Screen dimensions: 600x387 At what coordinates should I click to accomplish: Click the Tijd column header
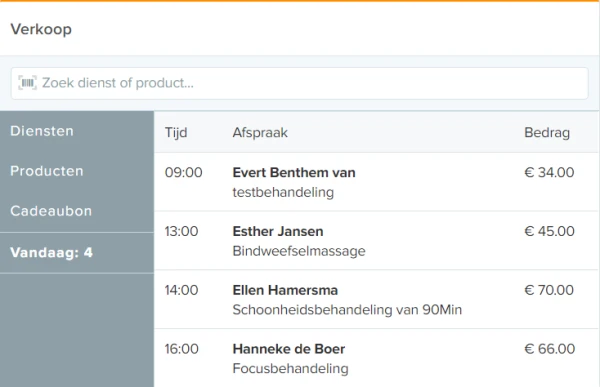click(x=176, y=133)
